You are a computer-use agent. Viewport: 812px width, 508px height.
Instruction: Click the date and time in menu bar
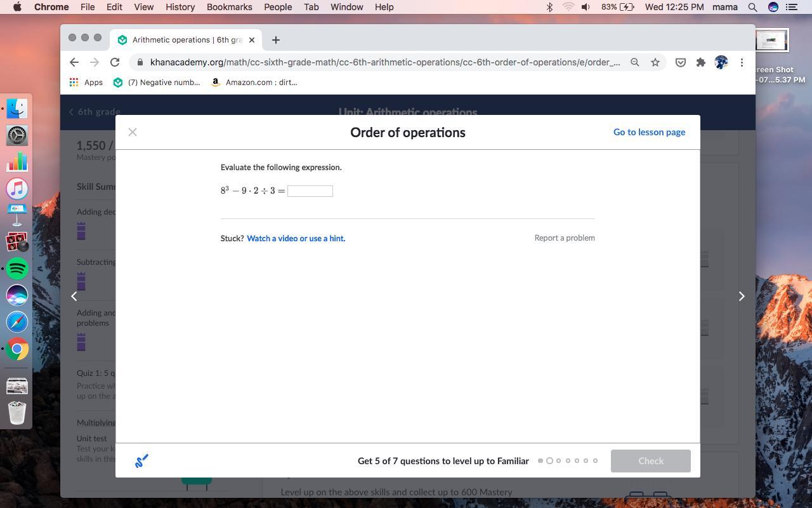click(674, 7)
